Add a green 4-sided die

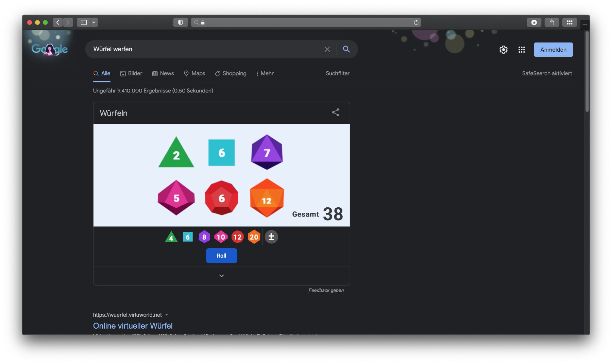(171, 237)
